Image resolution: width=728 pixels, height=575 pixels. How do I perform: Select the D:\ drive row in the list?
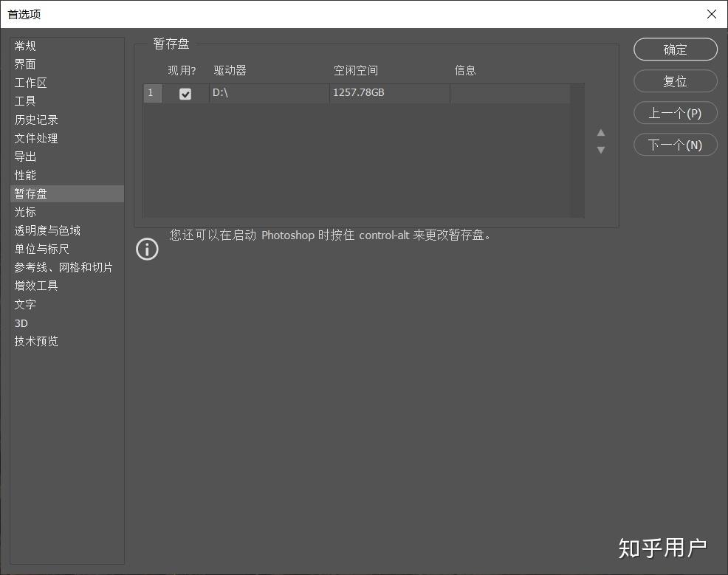(266, 93)
